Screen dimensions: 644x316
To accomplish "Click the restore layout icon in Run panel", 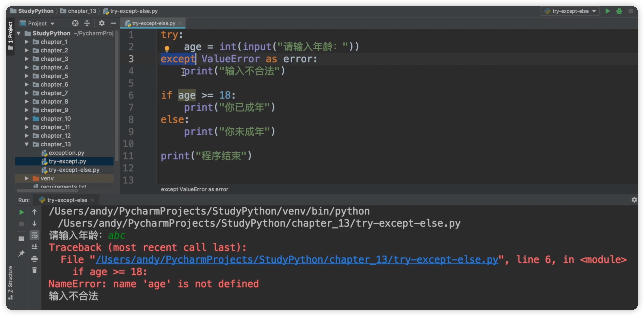I will pyautogui.click(x=22, y=239).
